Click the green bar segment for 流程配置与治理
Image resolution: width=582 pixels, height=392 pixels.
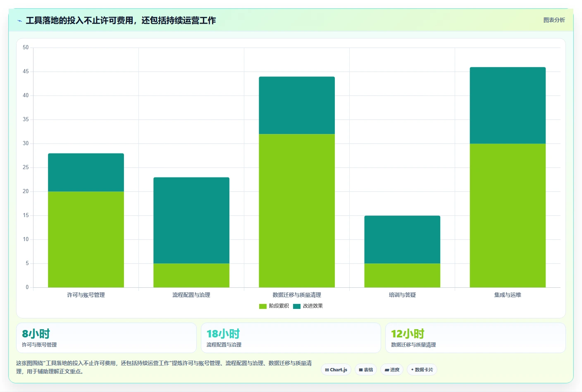[191, 275]
